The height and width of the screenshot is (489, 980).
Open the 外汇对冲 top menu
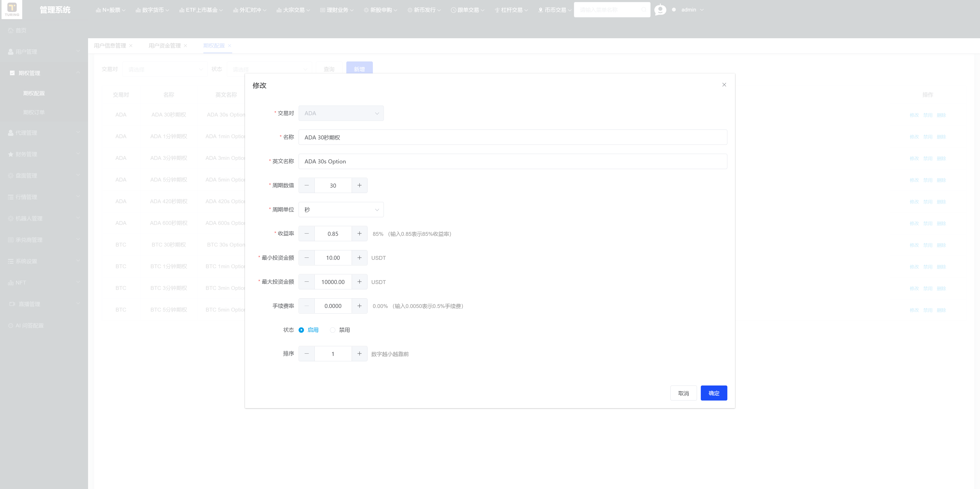[250, 10]
